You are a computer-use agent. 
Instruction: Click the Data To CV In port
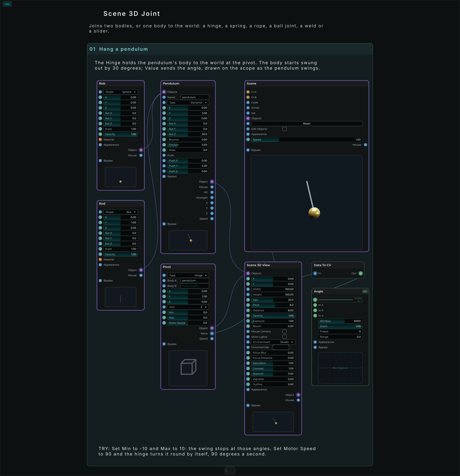point(315,274)
